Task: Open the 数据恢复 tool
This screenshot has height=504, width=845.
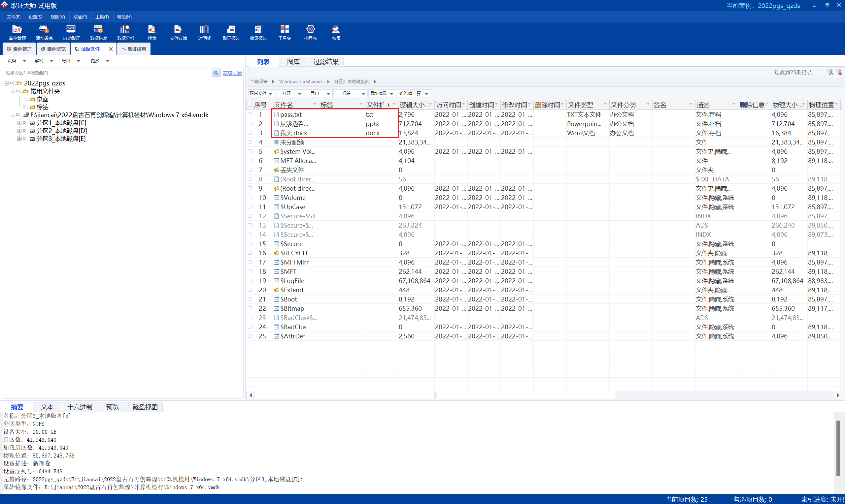Action: [99, 33]
